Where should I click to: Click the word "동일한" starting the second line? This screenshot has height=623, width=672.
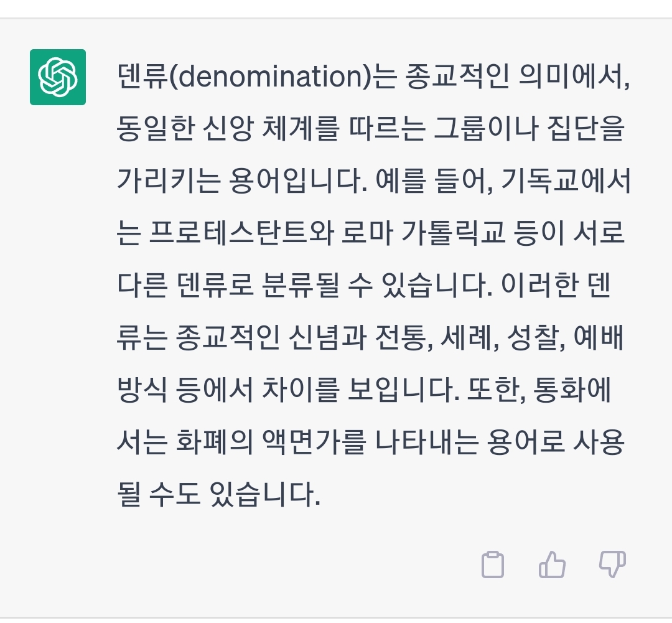[156, 128]
